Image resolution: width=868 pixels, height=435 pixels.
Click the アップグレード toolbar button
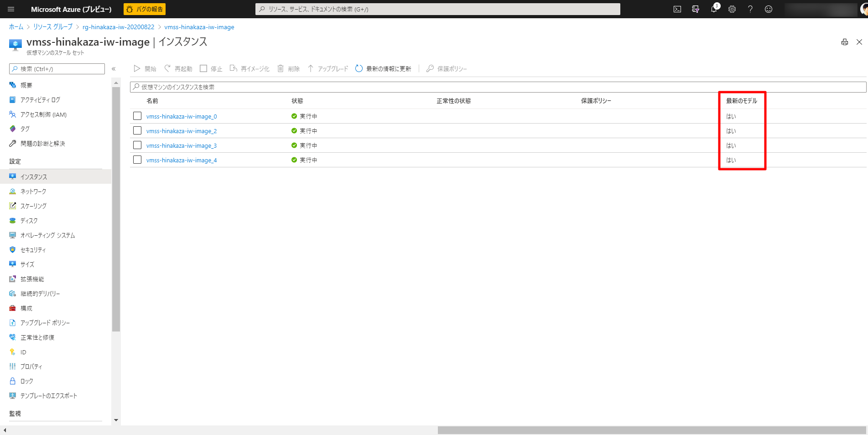(x=327, y=69)
